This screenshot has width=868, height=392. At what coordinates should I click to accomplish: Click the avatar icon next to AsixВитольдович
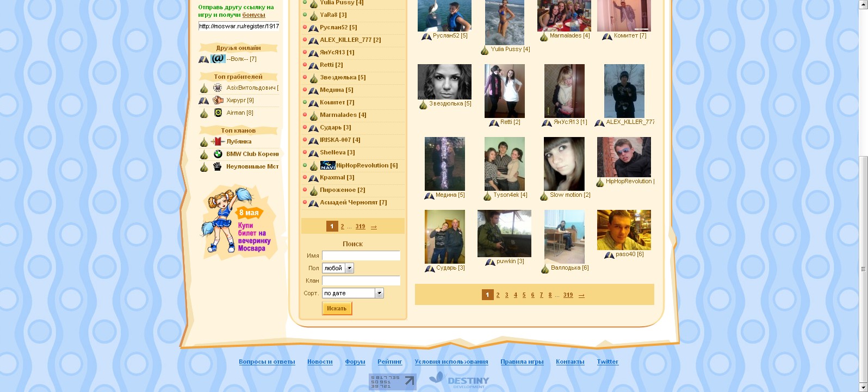tap(218, 88)
